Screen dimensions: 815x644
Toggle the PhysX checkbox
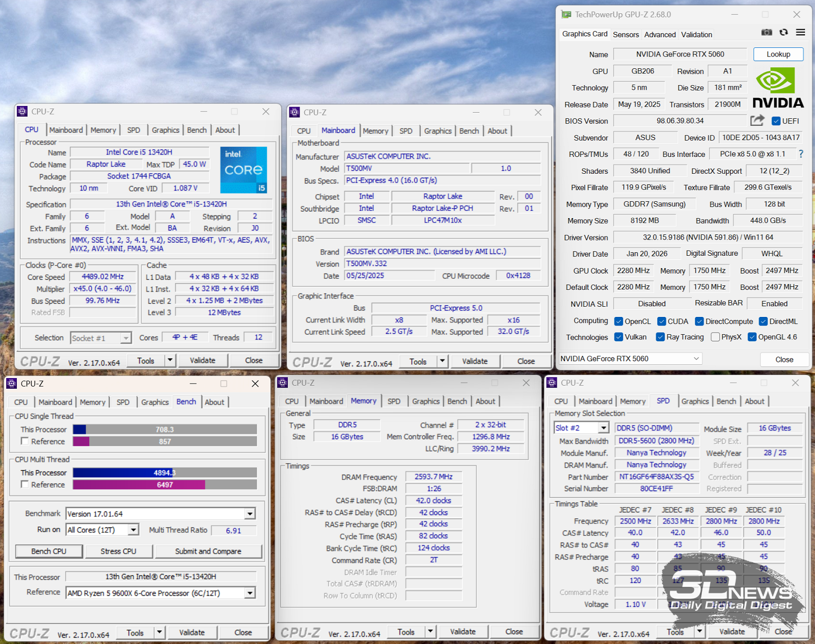(715, 337)
